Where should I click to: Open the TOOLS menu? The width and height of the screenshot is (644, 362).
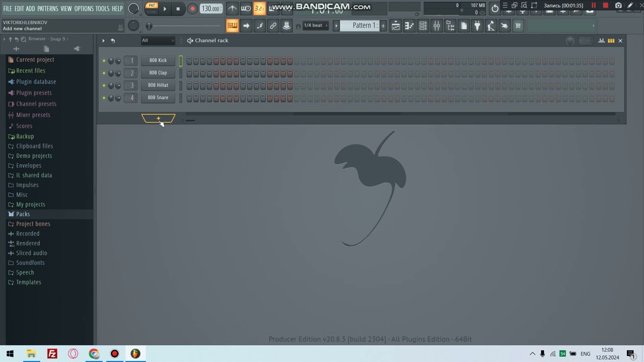(102, 9)
